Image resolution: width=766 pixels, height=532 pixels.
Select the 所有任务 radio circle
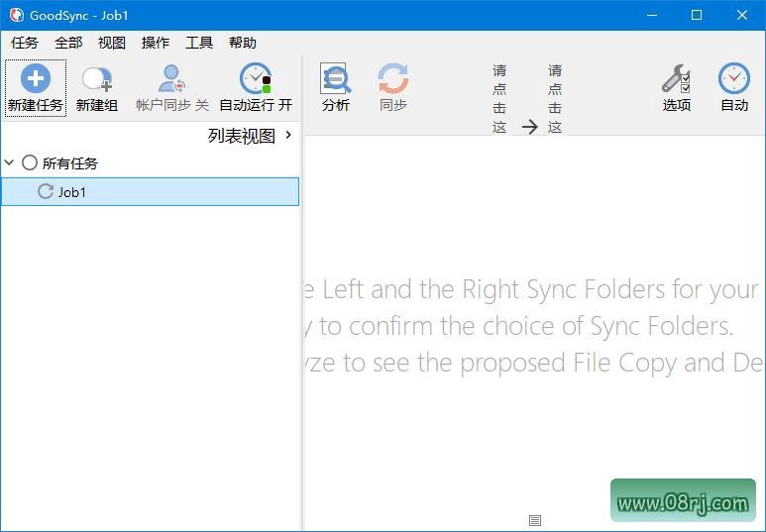tap(30, 162)
